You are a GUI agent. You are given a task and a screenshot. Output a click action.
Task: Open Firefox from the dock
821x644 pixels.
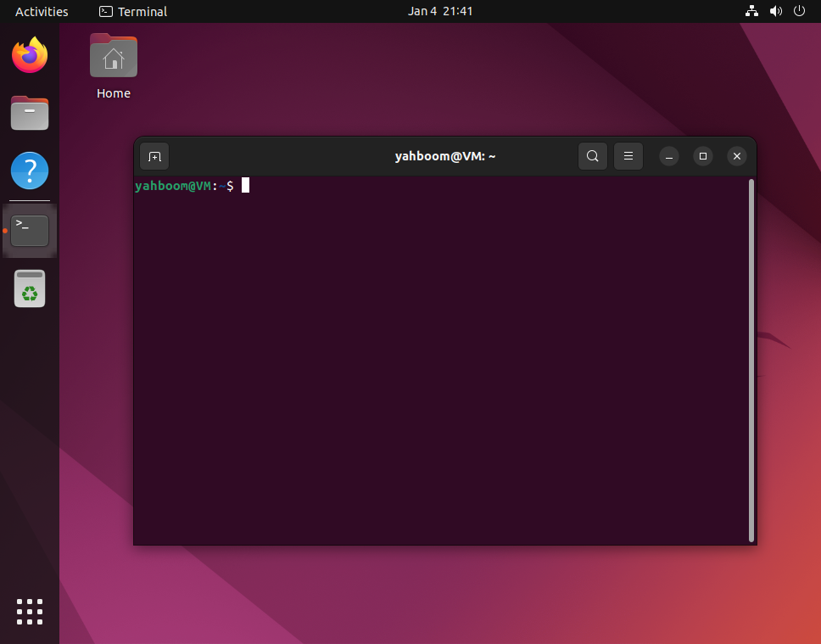point(30,54)
